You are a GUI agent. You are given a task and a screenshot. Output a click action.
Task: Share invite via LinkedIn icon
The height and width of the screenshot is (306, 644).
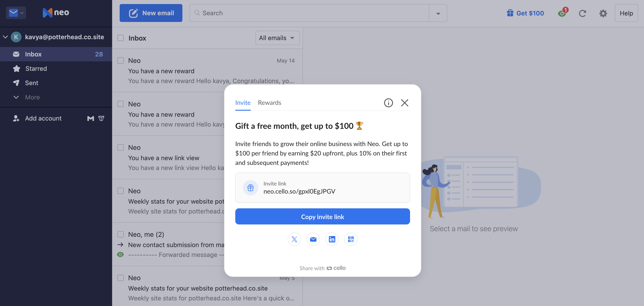pos(332,239)
